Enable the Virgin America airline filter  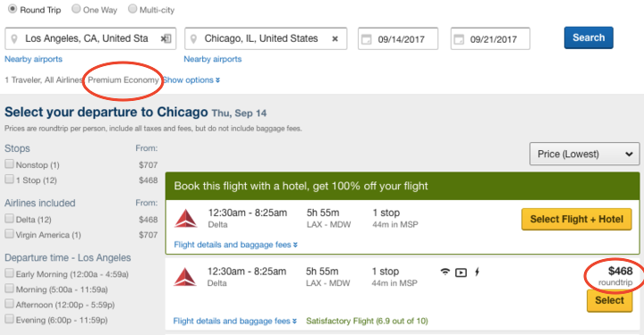tap(9, 234)
